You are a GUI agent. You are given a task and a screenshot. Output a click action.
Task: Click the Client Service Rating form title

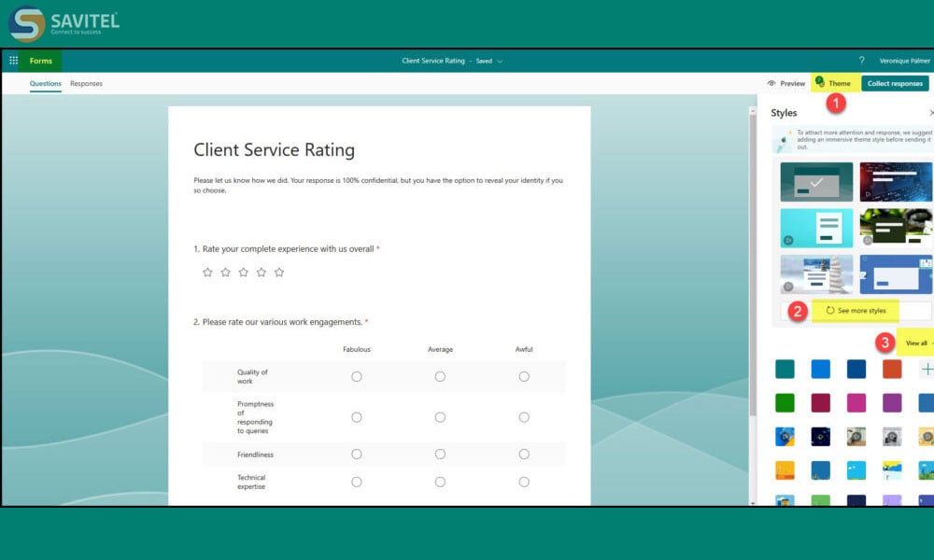(274, 149)
